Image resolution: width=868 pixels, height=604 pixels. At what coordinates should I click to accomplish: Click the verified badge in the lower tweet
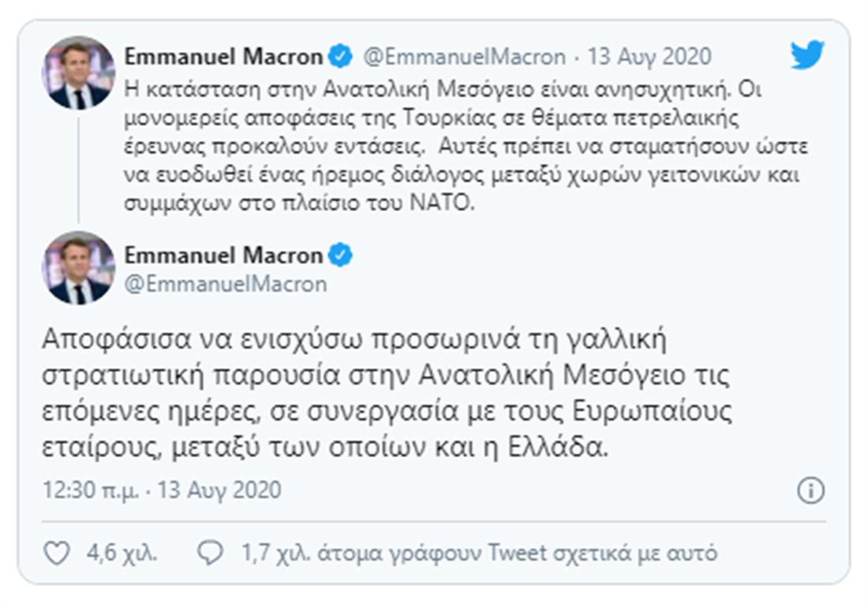click(x=340, y=255)
